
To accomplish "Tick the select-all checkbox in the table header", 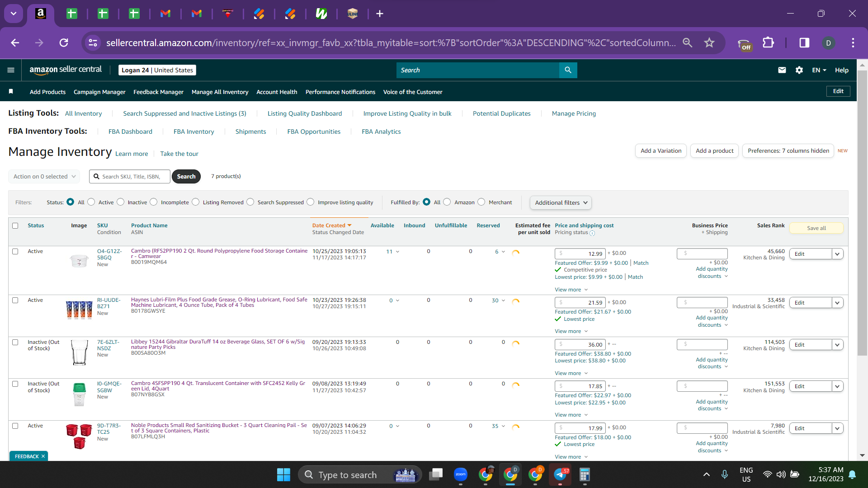I will (x=15, y=225).
